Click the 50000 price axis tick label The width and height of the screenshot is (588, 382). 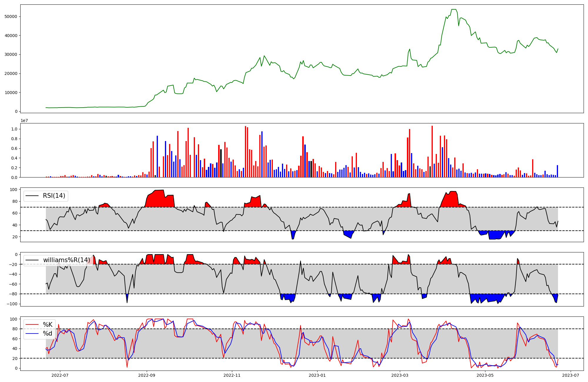point(11,17)
